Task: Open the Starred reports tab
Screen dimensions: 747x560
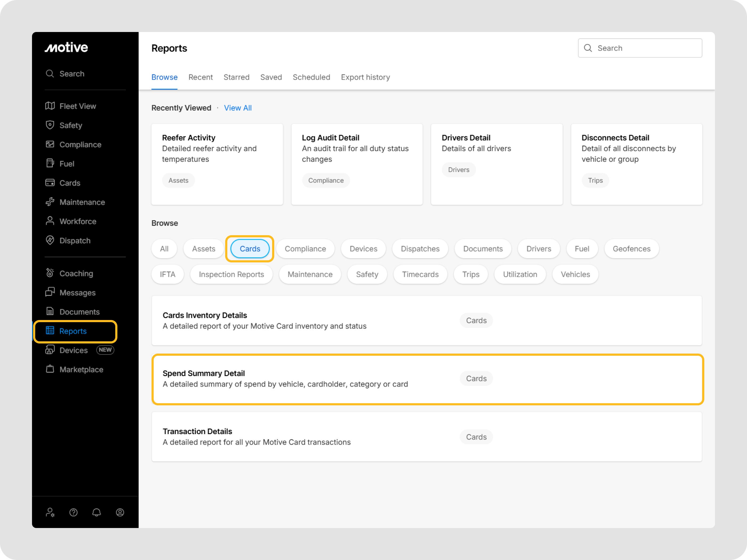Action: pos(236,77)
